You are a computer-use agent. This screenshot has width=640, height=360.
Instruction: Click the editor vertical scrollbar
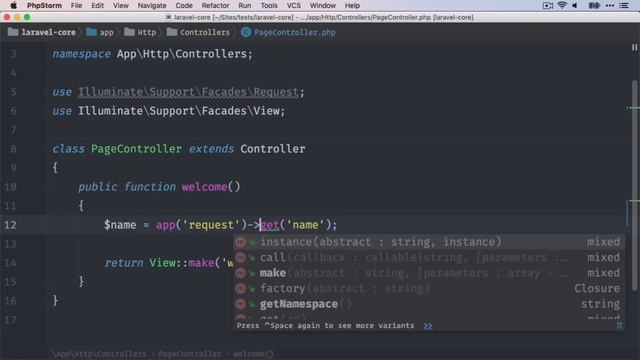coord(635,186)
